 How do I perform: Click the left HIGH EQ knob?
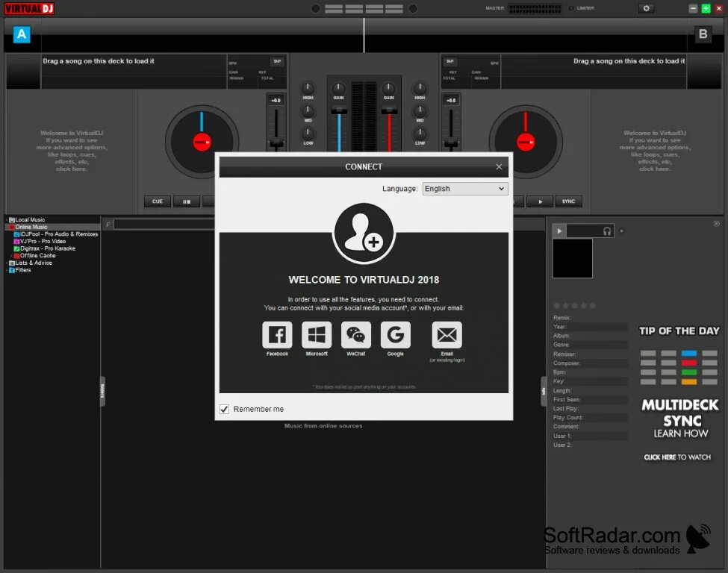coord(308,88)
